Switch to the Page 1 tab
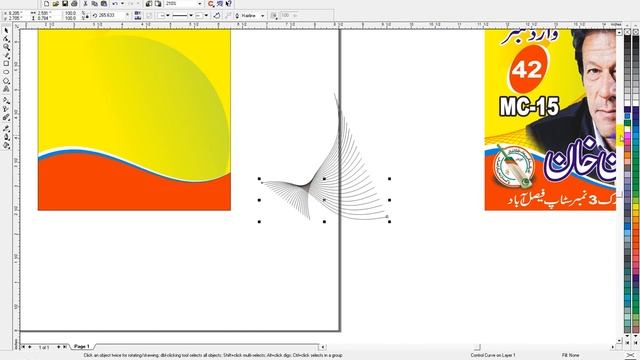Viewport: 640px width, 360px height. pyautogui.click(x=82, y=346)
